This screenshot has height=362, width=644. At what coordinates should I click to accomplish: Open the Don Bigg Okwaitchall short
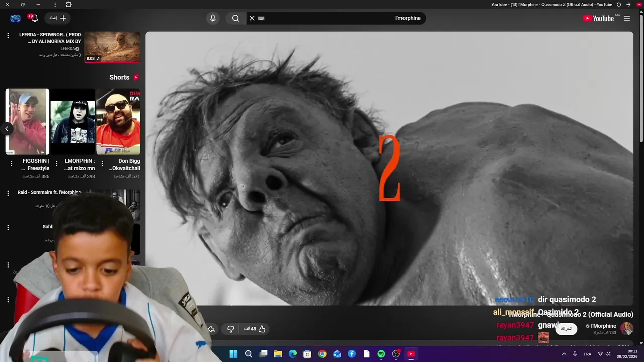[x=118, y=122]
